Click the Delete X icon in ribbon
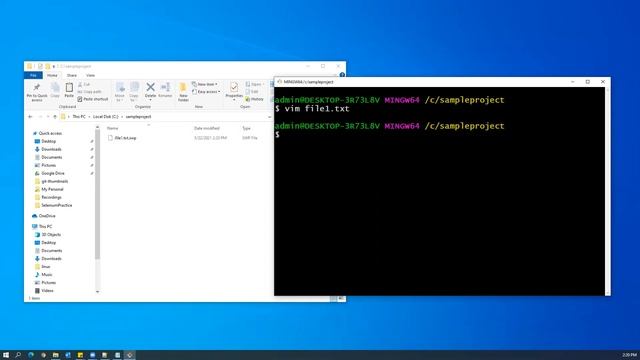Screen dimensions: 640x360 point(150,87)
